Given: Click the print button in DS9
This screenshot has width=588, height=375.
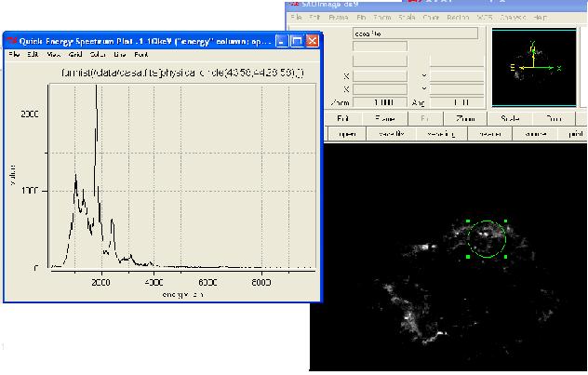Looking at the screenshot, I should pyautogui.click(x=574, y=134).
